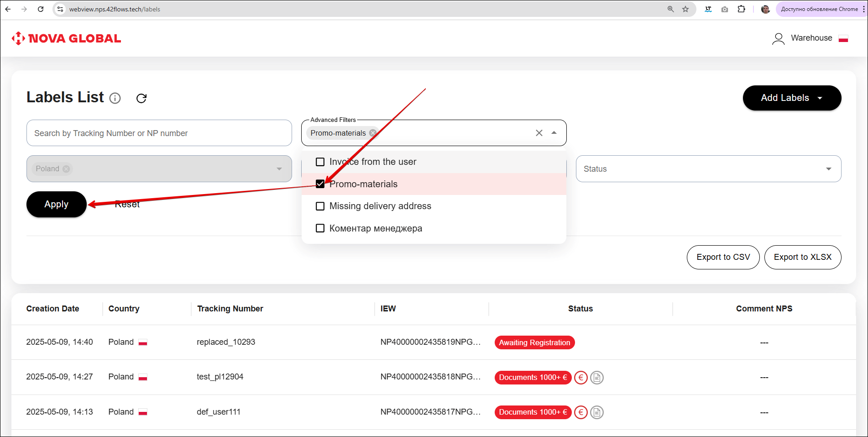Collapse the Advanced Filters dropdown arrow
This screenshot has width=868, height=437.
point(554,133)
